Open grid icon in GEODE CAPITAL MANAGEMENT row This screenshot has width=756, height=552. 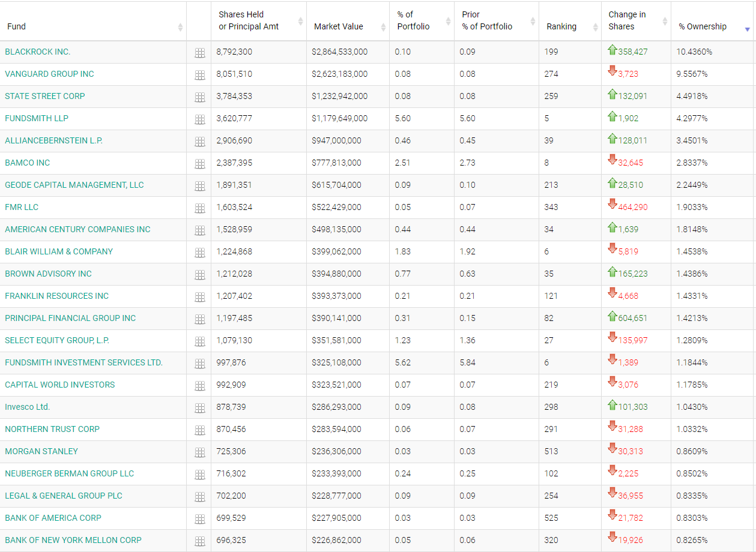click(200, 186)
